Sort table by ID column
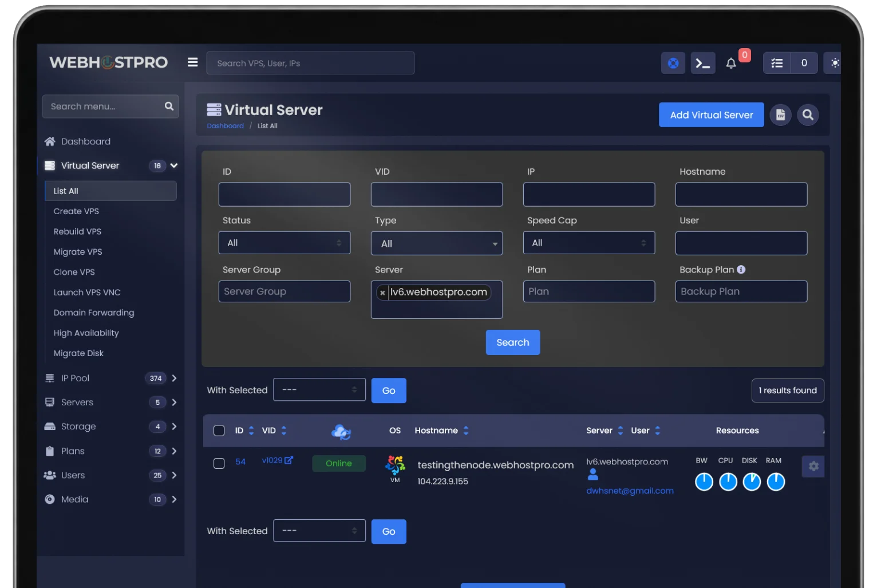Image resolution: width=877 pixels, height=588 pixels. [x=251, y=431]
